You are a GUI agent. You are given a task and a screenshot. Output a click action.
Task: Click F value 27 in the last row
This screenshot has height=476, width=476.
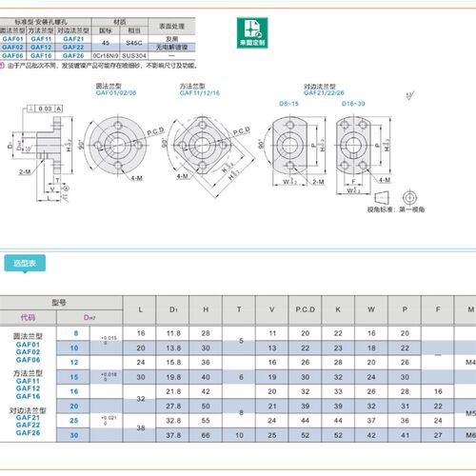click(438, 435)
